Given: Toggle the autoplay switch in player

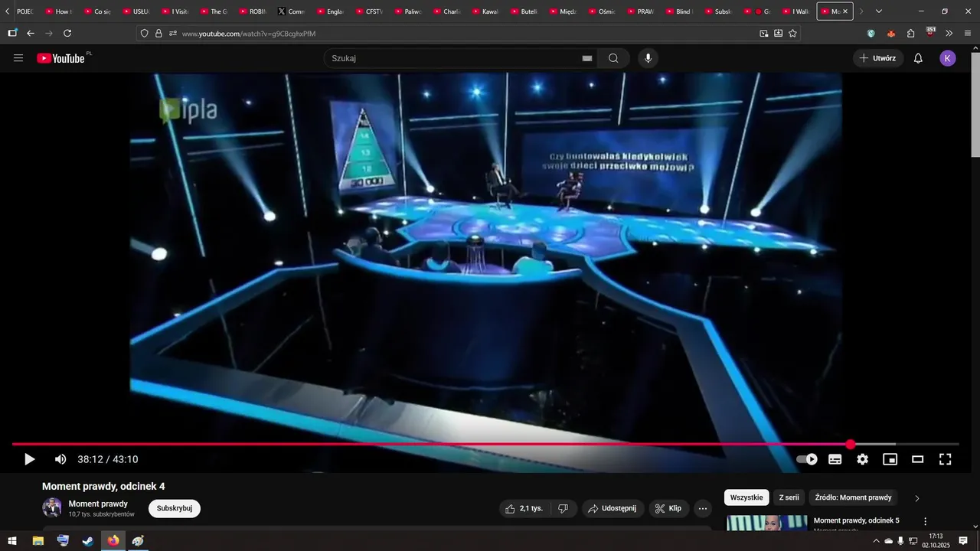Looking at the screenshot, I should point(807,459).
